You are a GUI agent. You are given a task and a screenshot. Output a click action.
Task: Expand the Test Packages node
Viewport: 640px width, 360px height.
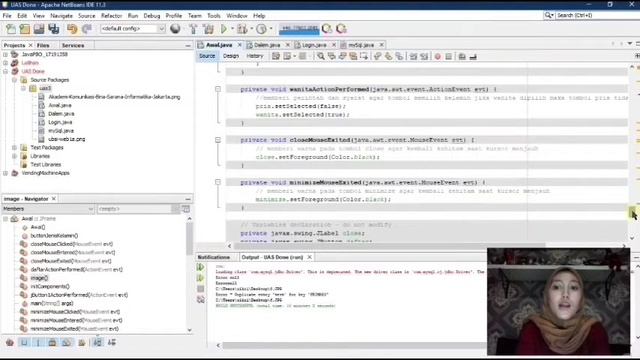(14, 147)
